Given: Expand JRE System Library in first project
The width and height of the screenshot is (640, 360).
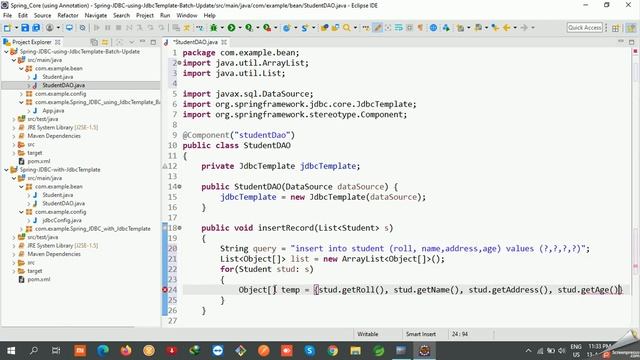Looking at the screenshot, I should (x=14, y=128).
